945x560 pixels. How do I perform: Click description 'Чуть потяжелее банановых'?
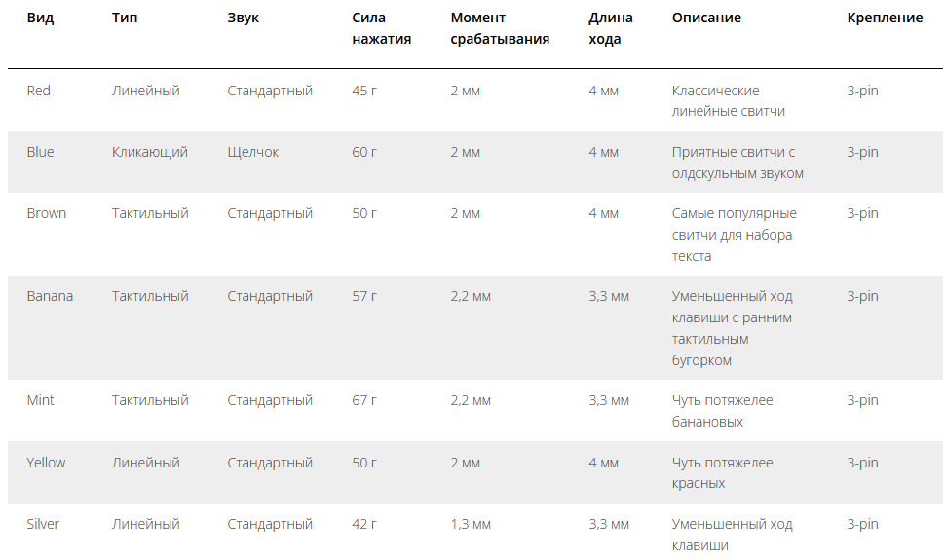point(723,411)
